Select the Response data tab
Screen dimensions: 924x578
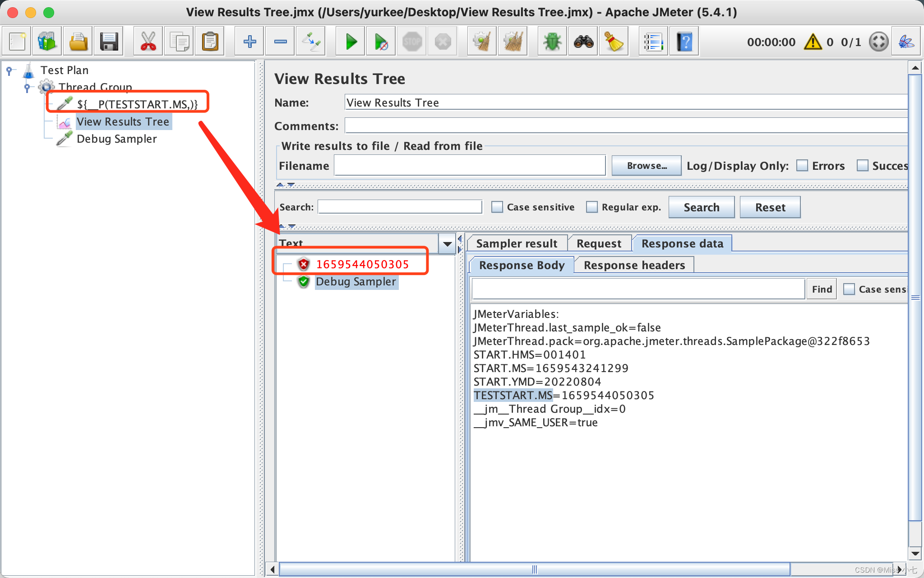[x=682, y=244]
